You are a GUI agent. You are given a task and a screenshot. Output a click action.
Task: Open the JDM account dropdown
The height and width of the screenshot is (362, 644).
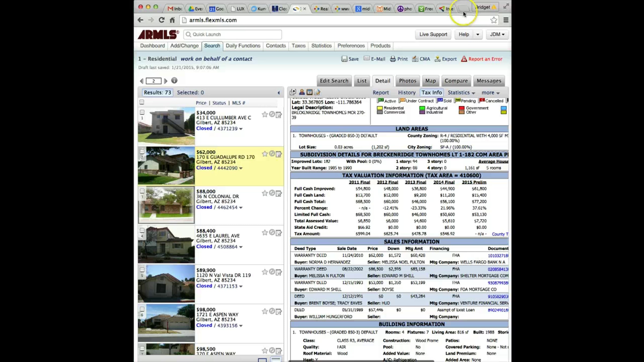pyautogui.click(x=497, y=34)
